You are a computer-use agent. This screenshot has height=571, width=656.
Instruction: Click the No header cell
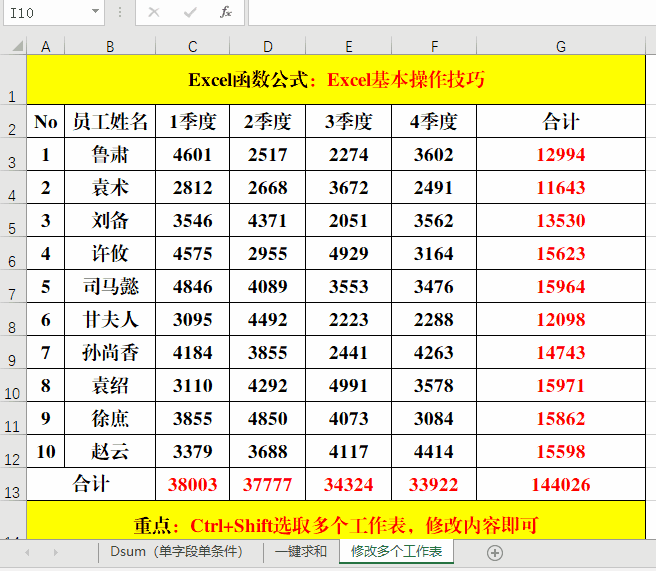click(x=46, y=121)
